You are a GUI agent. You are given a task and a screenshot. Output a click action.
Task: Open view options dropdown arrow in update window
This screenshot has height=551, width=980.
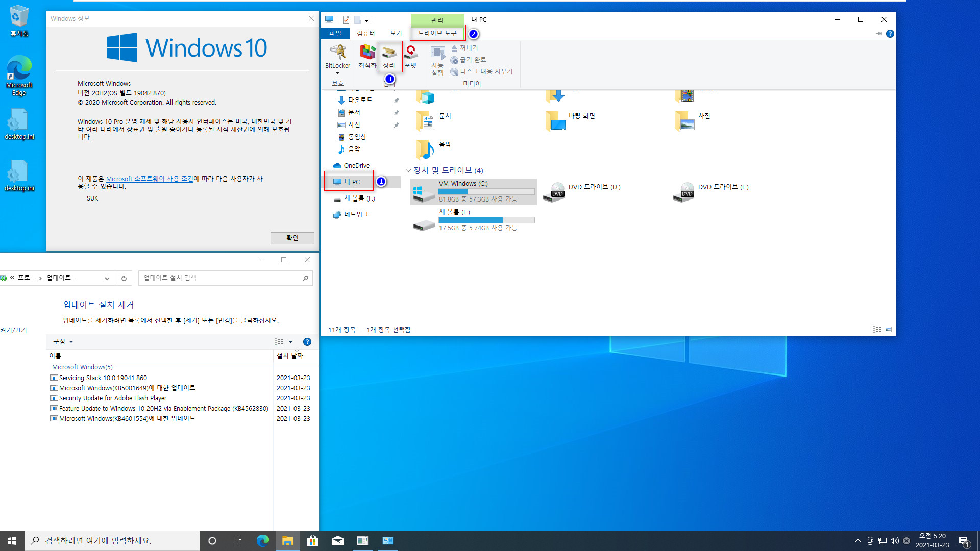[x=291, y=342]
